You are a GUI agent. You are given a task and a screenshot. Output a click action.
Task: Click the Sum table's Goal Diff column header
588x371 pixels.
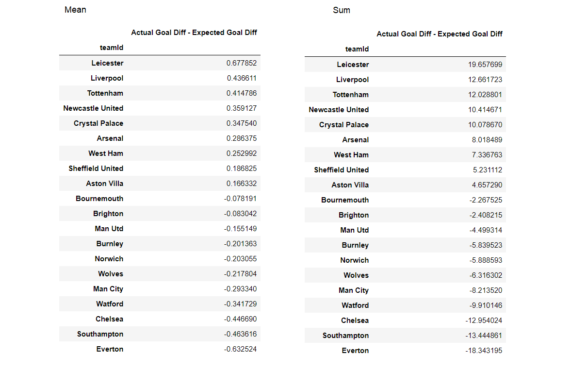[x=440, y=34]
